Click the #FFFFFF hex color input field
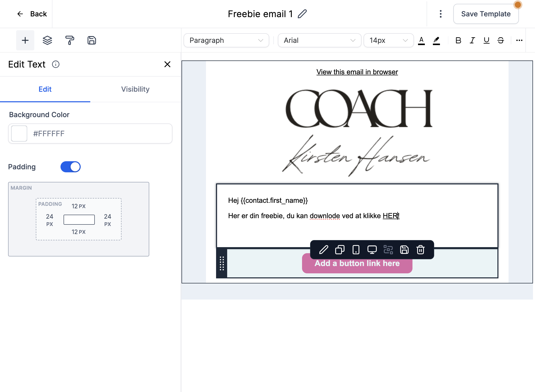 click(x=90, y=134)
